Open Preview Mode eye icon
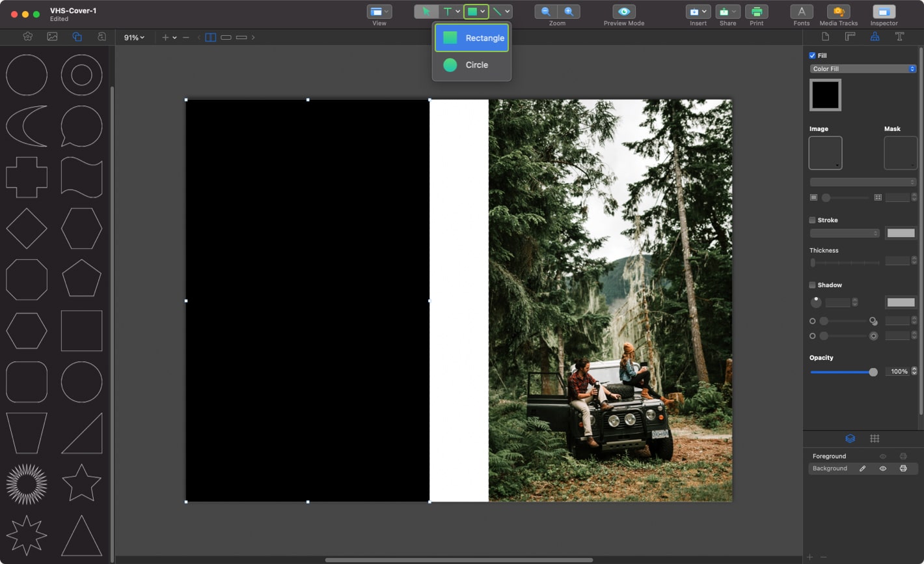This screenshot has width=924, height=564. [x=623, y=12]
